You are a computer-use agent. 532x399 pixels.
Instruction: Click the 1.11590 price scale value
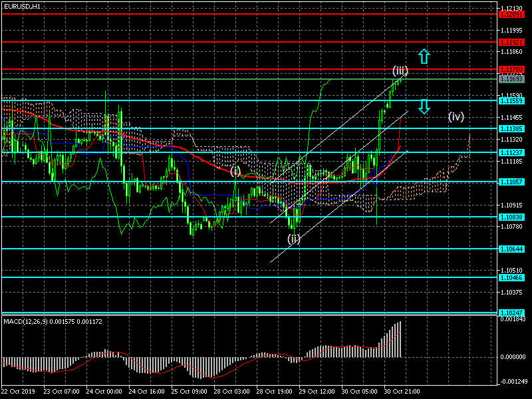[x=511, y=95]
